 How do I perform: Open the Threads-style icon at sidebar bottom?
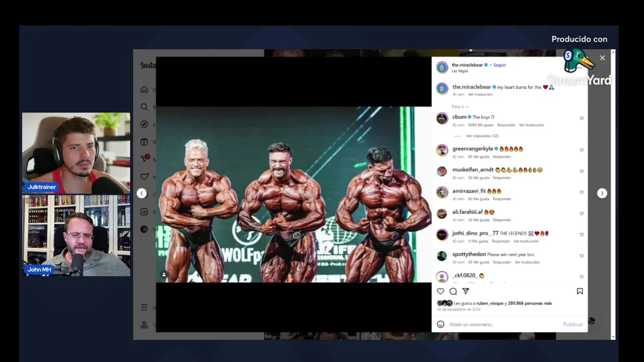144,325
